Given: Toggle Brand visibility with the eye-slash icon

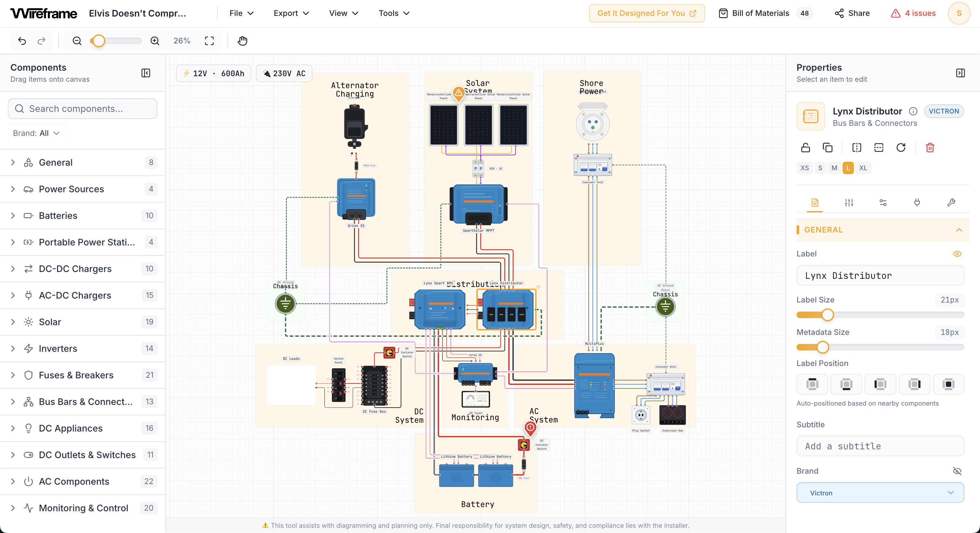Looking at the screenshot, I should coord(958,471).
